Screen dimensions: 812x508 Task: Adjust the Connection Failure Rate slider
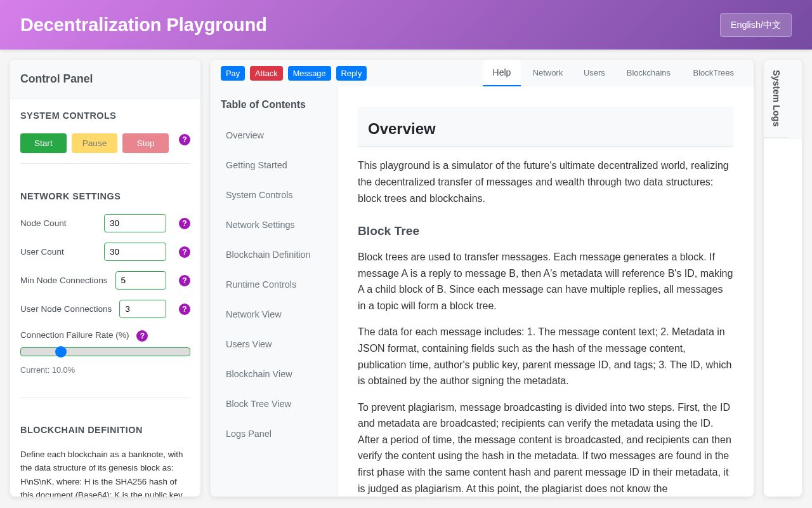[105, 352]
